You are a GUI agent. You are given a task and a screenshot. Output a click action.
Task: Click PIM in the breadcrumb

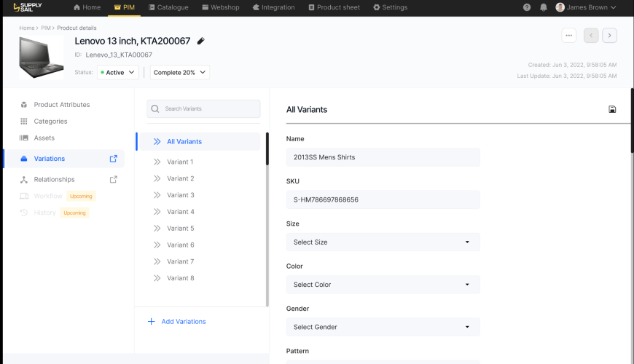(x=46, y=28)
